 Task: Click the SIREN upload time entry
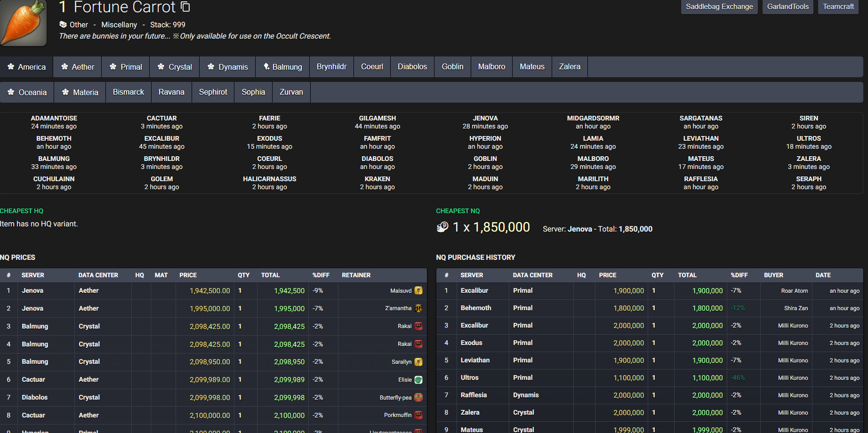(809, 122)
